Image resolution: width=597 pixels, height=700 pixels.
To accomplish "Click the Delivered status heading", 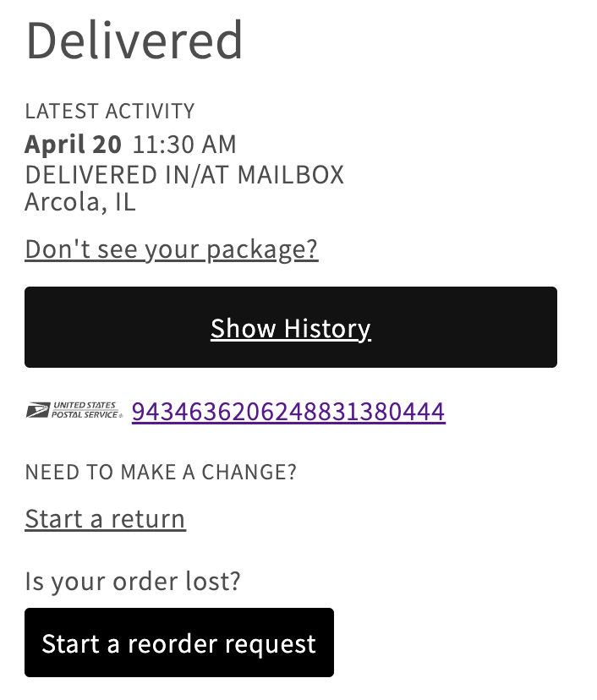I will [x=135, y=40].
